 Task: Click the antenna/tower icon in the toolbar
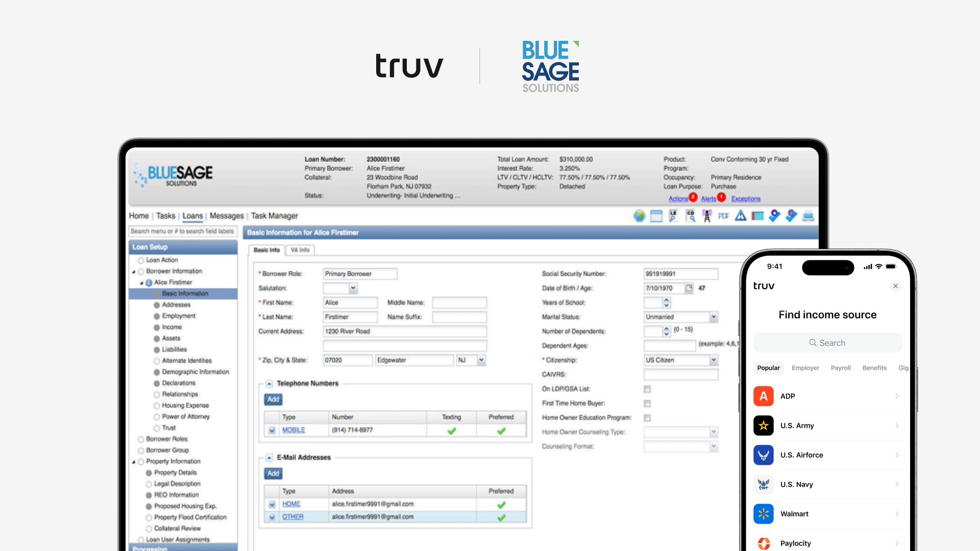[706, 216]
